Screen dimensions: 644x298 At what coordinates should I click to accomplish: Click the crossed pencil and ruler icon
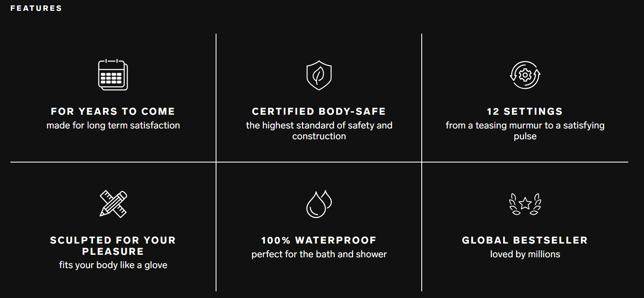[113, 204]
